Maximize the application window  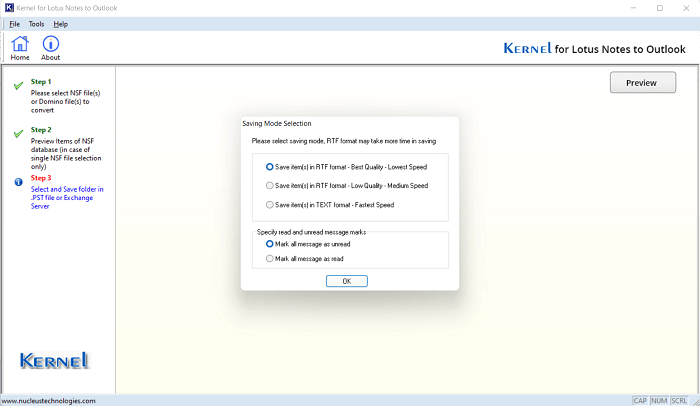(659, 8)
